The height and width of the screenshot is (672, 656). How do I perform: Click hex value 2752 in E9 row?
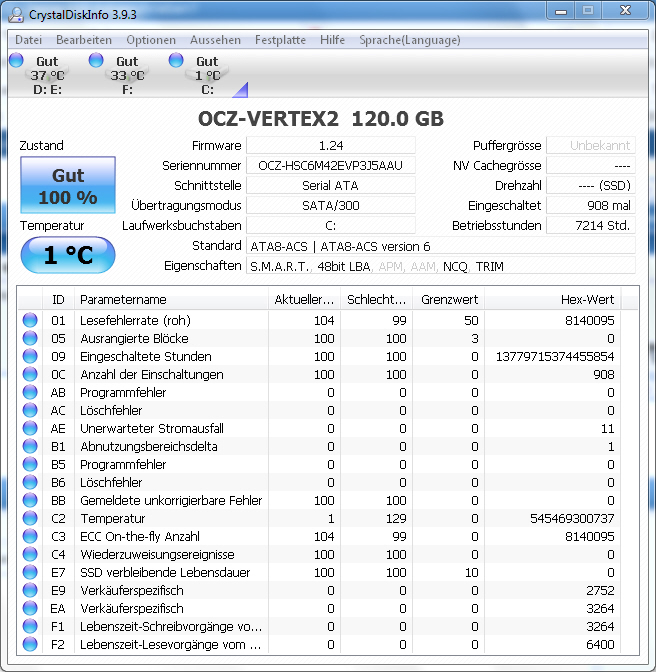point(600,591)
